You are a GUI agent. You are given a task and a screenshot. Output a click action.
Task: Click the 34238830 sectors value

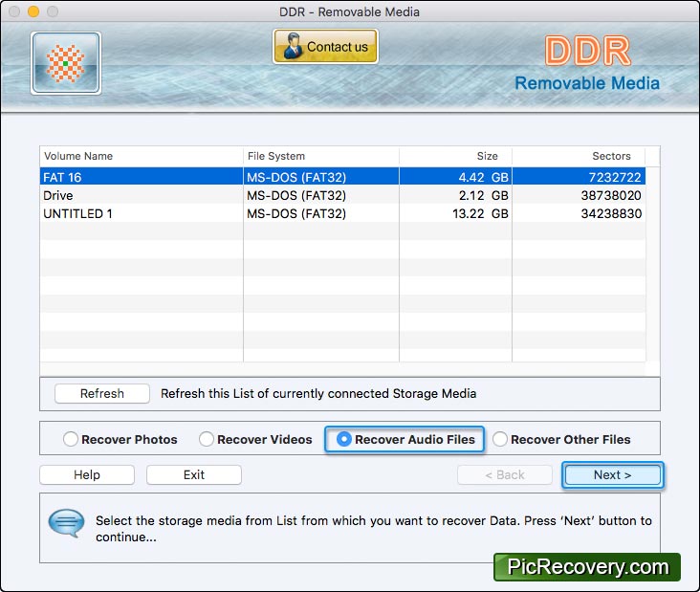[x=611, y=213]
